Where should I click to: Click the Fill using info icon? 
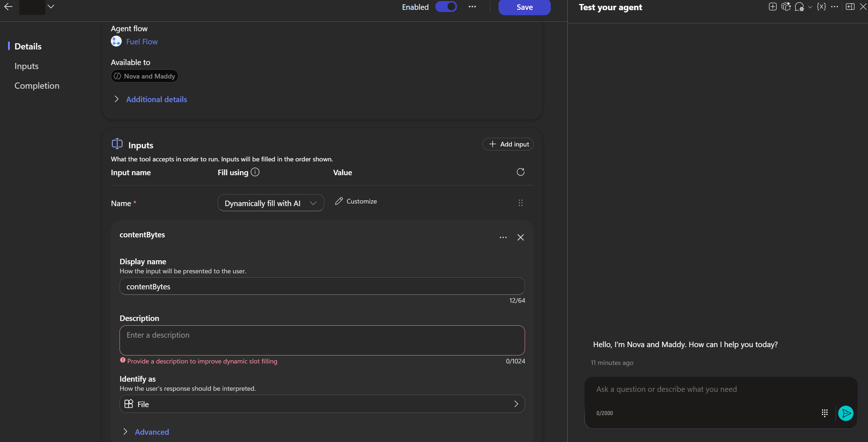(255, 172)
